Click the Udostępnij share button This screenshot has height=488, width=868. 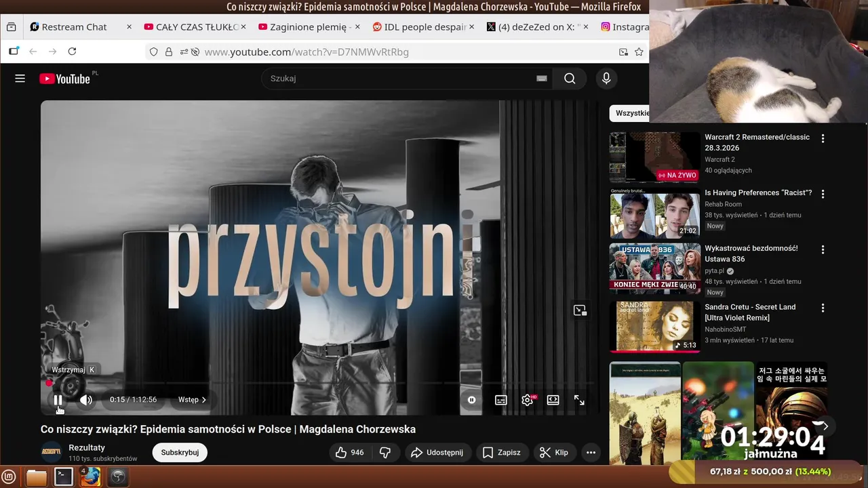click(437, 452)
